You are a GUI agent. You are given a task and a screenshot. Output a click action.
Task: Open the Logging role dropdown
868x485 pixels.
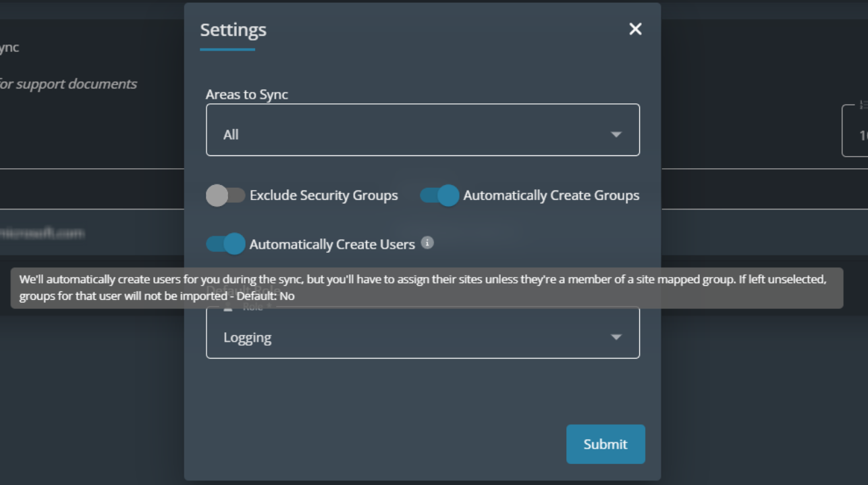[x=423, y=332]
